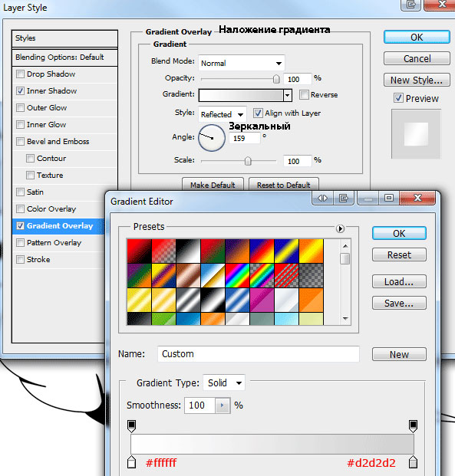Viewport: 455px width, 476px height.
Task: Click the gradient Name input field
Action: tap(259, 354)
